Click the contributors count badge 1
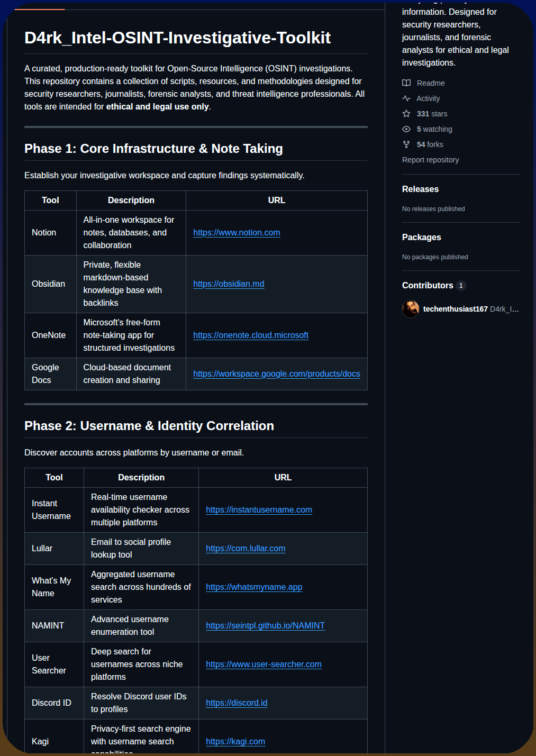The height and width of the screenshot is (756, 536). [x=461, y=286]
